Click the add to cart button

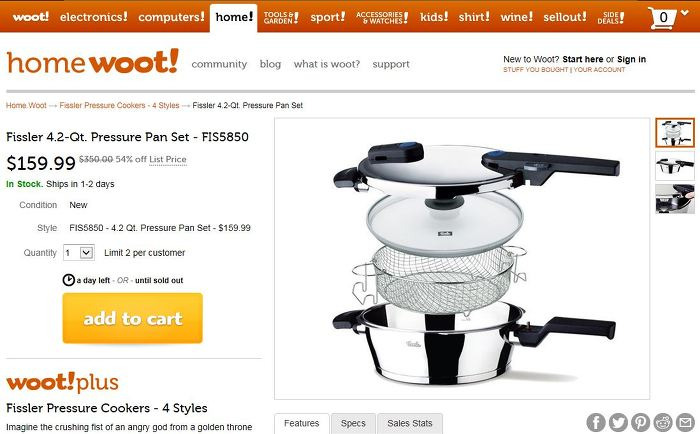pos(133,318)
